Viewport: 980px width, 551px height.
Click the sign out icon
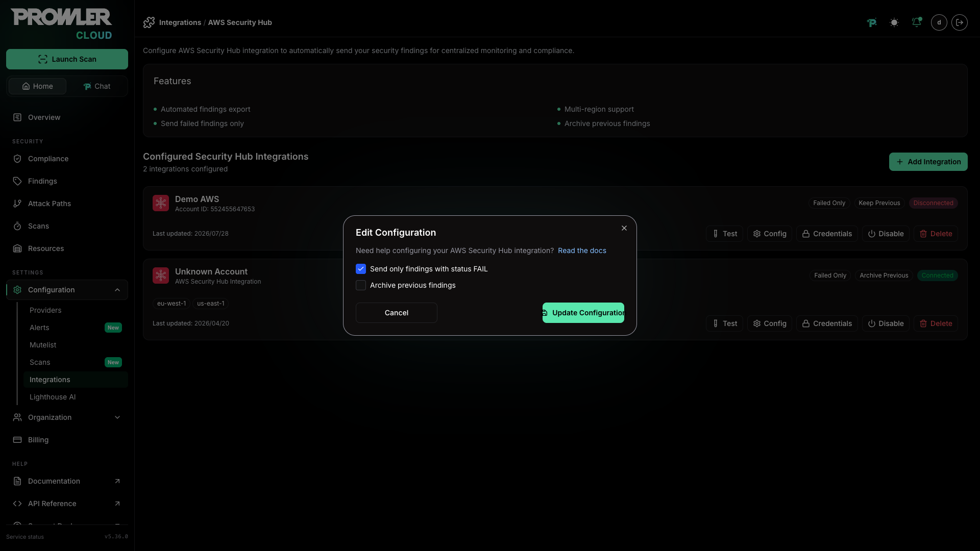960,22
